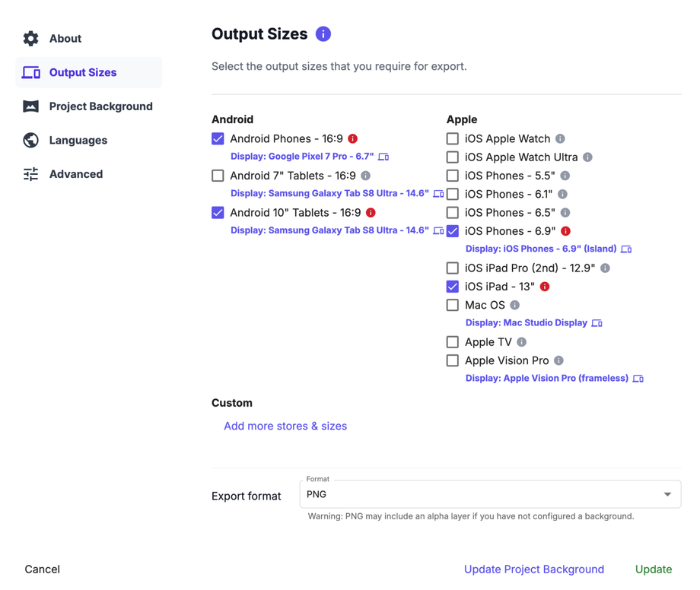This screenshot has width=700, height=590.
Task: Click Add more stores & sizes link
Action: (285, 426)
